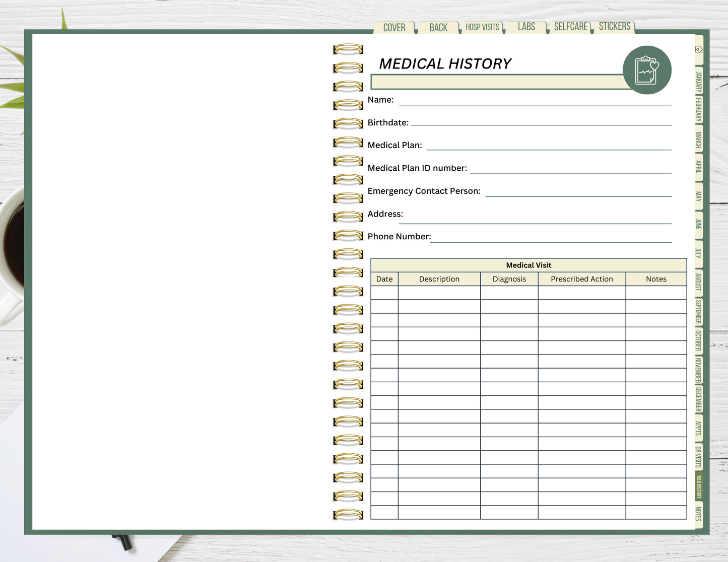Switch to the DR VISITS side tab
The image size is (728, 562).
coord(699,457)
